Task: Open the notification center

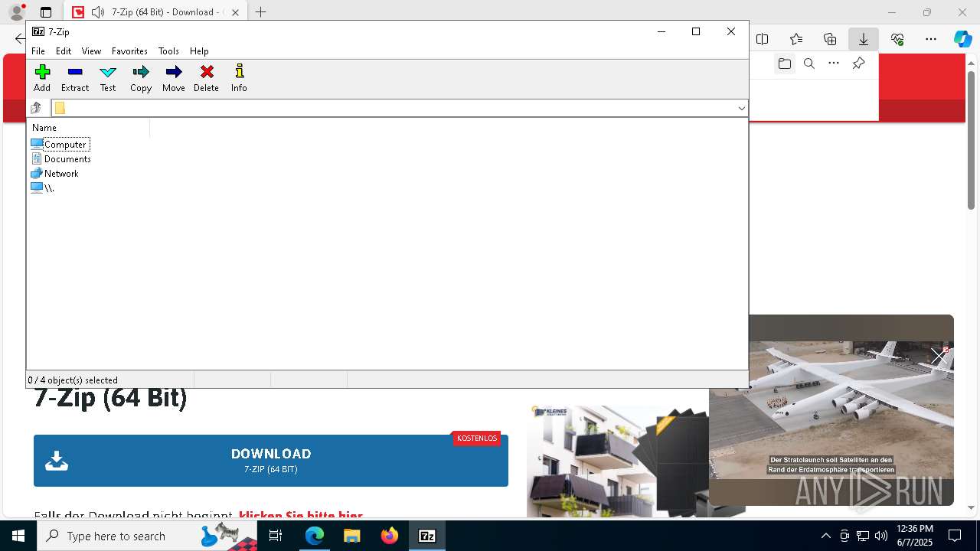Action: tap(955, 536)
